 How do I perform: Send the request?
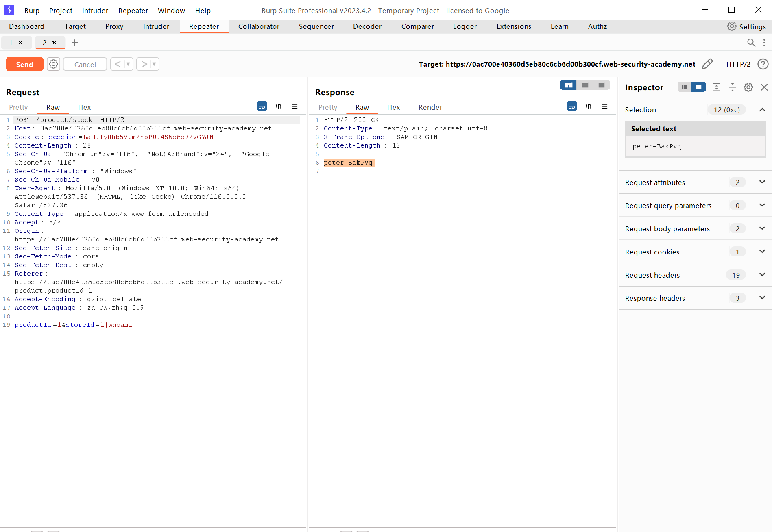click(24, 64)
